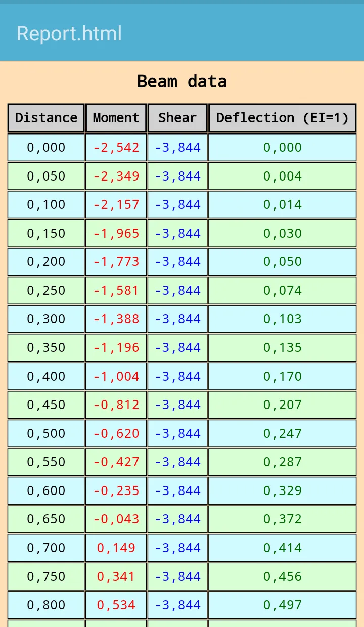Select distance cell 0,800
The height and width of the screenshot is (627, 364).
pyautogui.click(x=46, y=605)
